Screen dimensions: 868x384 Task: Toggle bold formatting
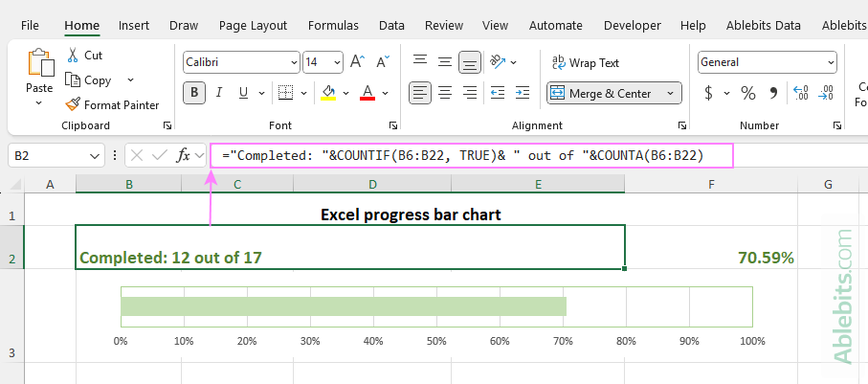tap(194, 93)
